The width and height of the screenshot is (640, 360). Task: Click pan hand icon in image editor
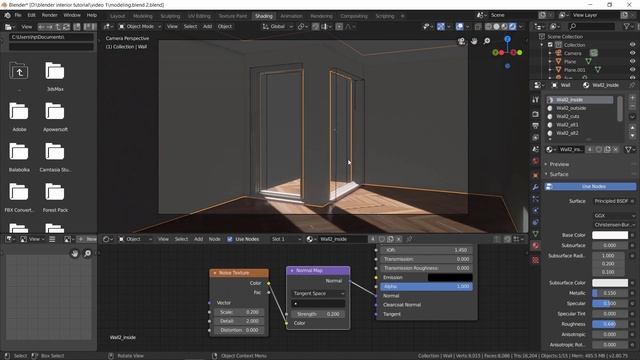(x=75, y=253)
